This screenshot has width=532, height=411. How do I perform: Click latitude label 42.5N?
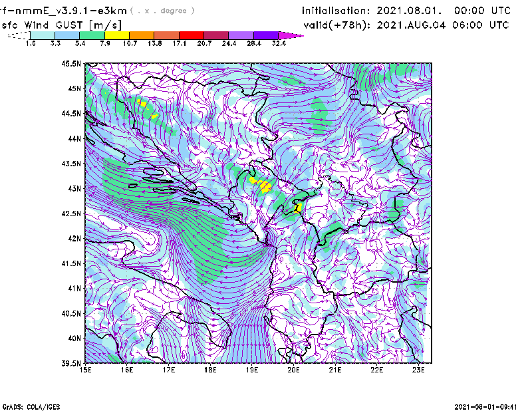coord(71,213)
